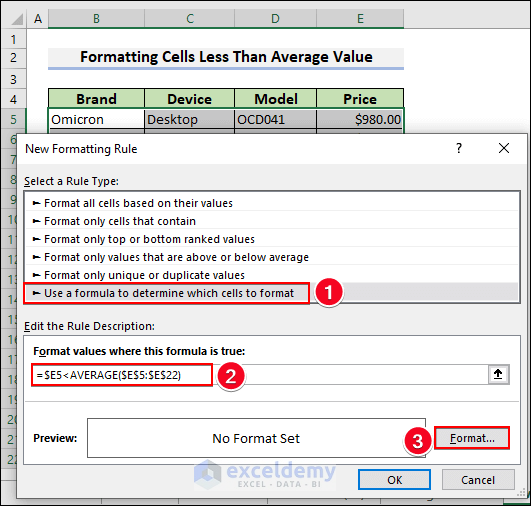
Task: Select column B header
Action: point(97,19)
